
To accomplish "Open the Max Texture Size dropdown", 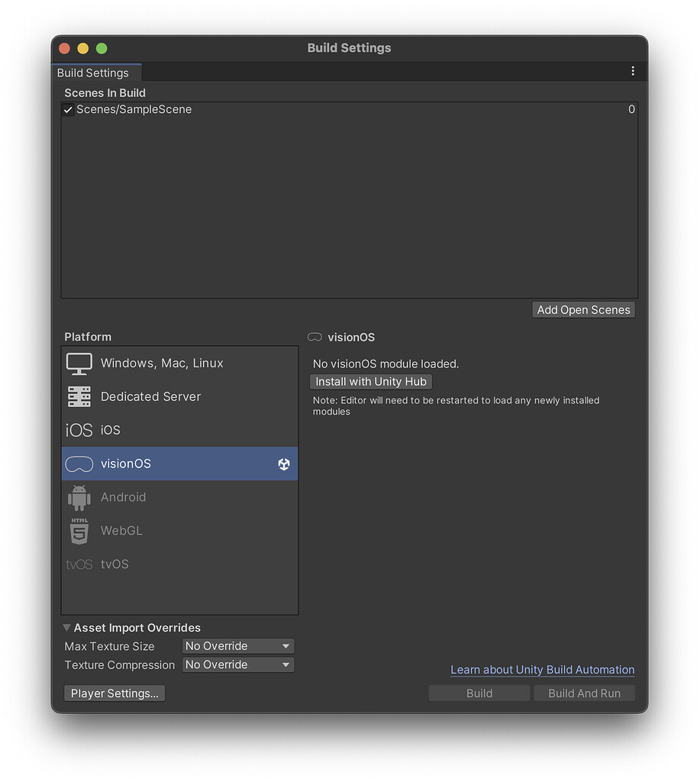I will coord(237,645).
